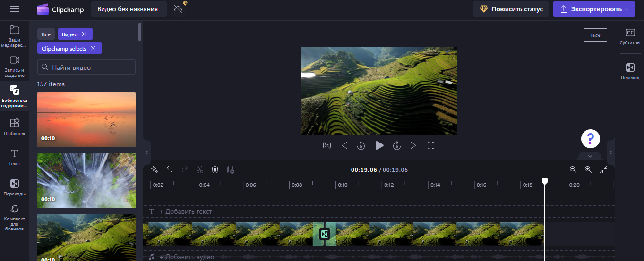Remove the Видео filter chip
This screenshot has width=644, height=261.
click(84, 34)
